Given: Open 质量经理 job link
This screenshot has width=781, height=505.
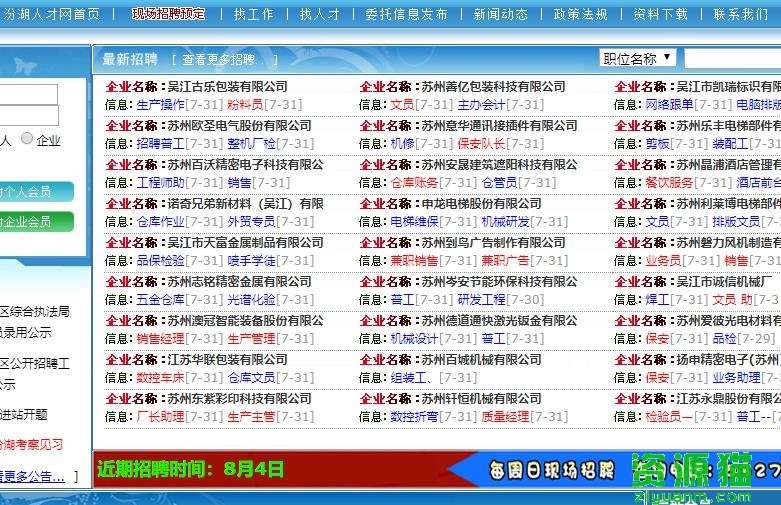Looking at the screenshot, I should 506,416.
